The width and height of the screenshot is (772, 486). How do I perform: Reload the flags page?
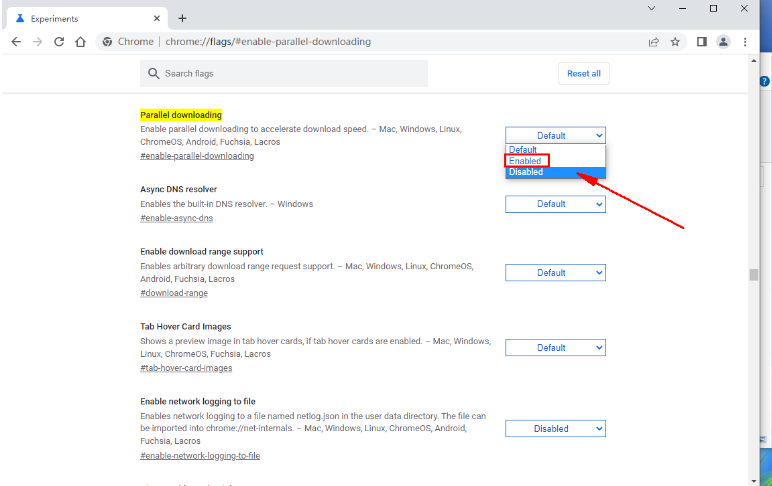pos(59,42)
